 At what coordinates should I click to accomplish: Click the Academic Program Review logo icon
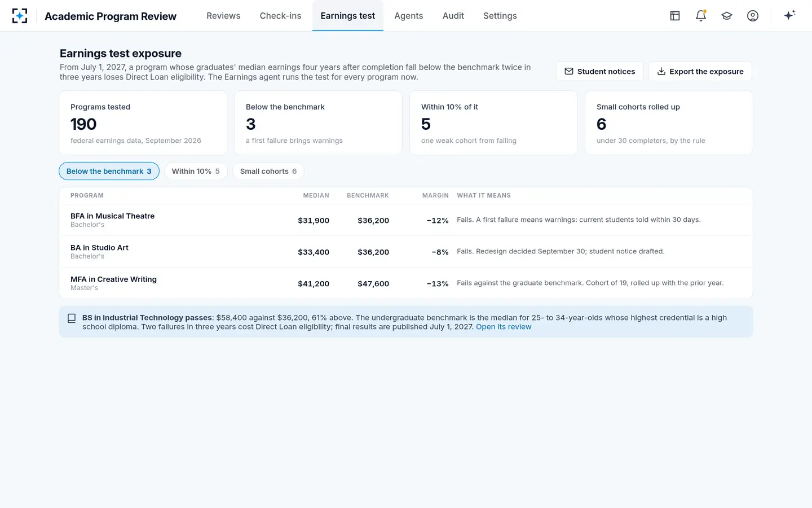pos(20,16)
